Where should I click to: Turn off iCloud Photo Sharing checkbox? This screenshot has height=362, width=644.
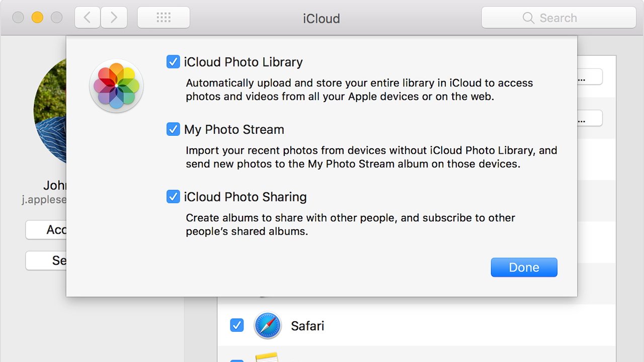(x=173, y=197)
